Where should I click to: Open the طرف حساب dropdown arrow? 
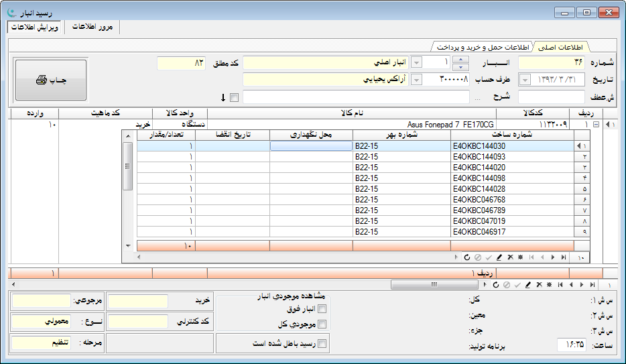pos(416,80)
